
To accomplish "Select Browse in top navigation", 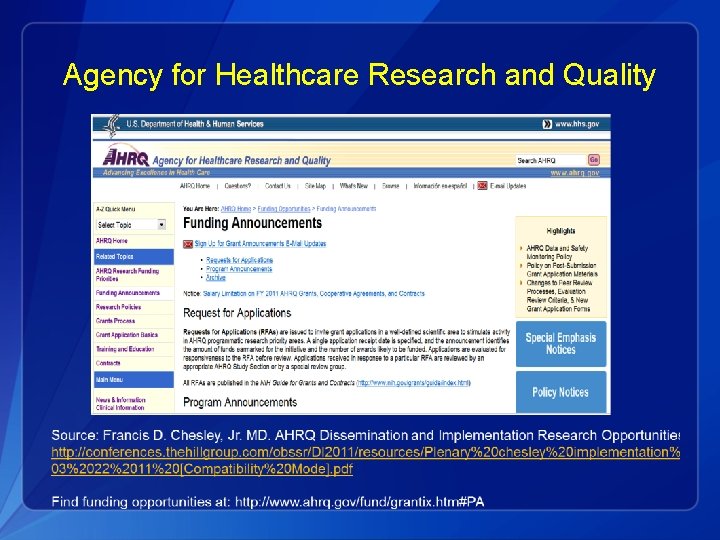I will (391, 186).
